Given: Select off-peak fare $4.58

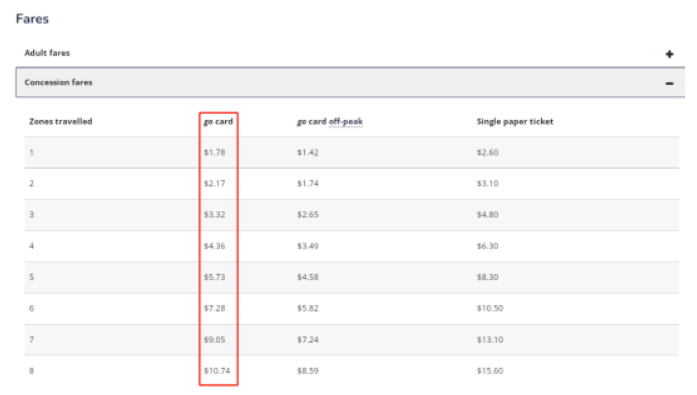Looking at the screenshot, I should (308, 277).
